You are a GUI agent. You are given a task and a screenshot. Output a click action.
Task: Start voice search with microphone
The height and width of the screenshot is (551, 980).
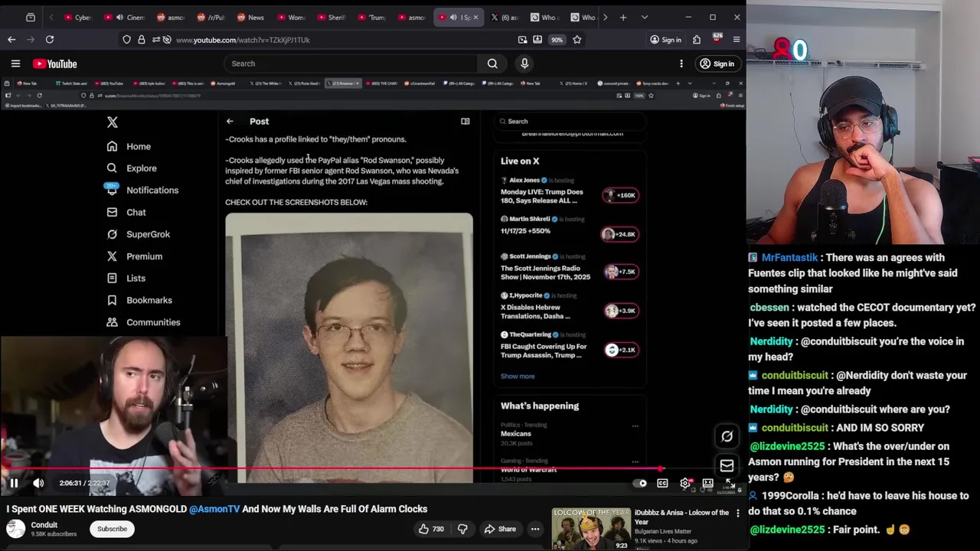[524, 64]
